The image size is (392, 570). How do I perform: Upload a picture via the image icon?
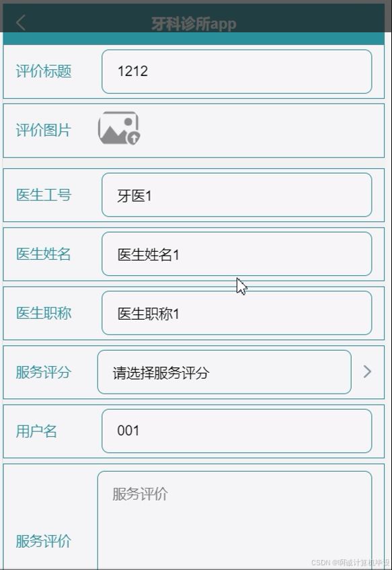click(x=119, y=128)
